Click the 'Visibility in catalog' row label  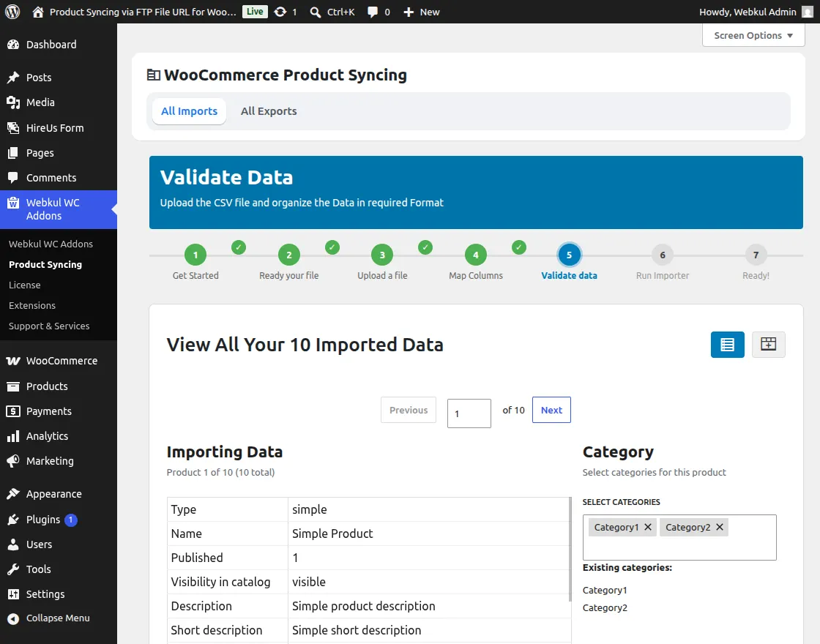[x=220, y=582]
